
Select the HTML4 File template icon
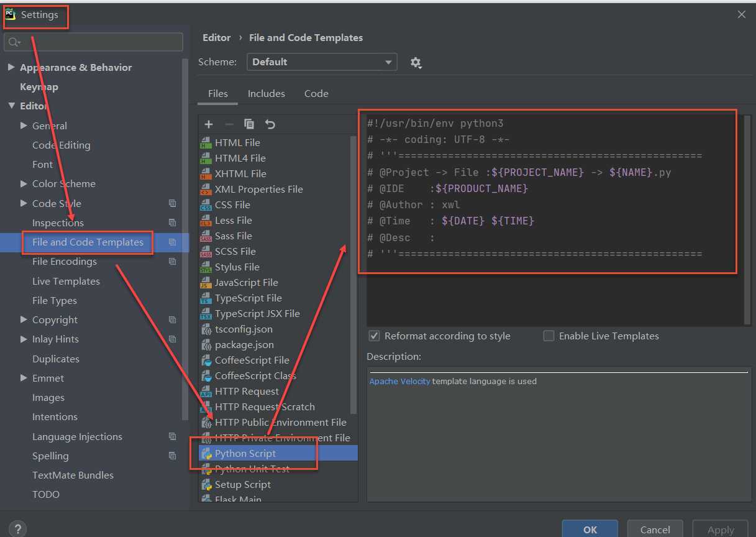click(x=206, y=158)
